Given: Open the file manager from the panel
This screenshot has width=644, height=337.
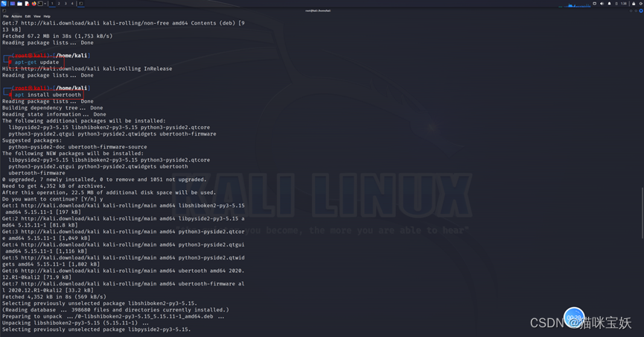Looking at the screenshot, I should pos(19,4).
